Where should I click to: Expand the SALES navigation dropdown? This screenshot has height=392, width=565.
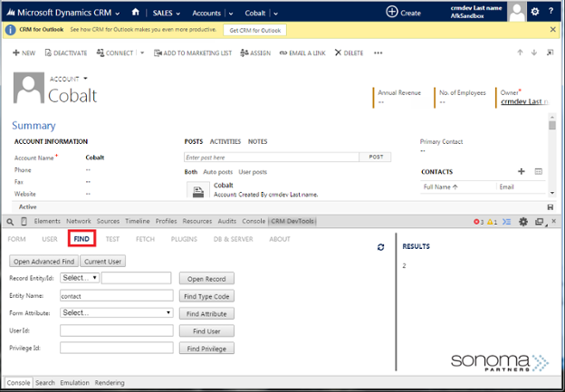pos(166,13)
